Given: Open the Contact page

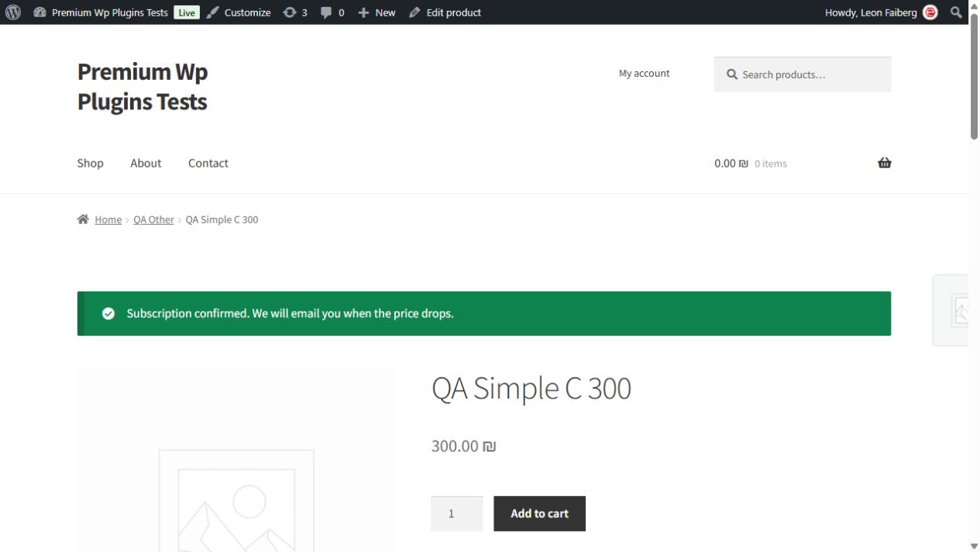Looking at the screenshot, I should 208,163.
